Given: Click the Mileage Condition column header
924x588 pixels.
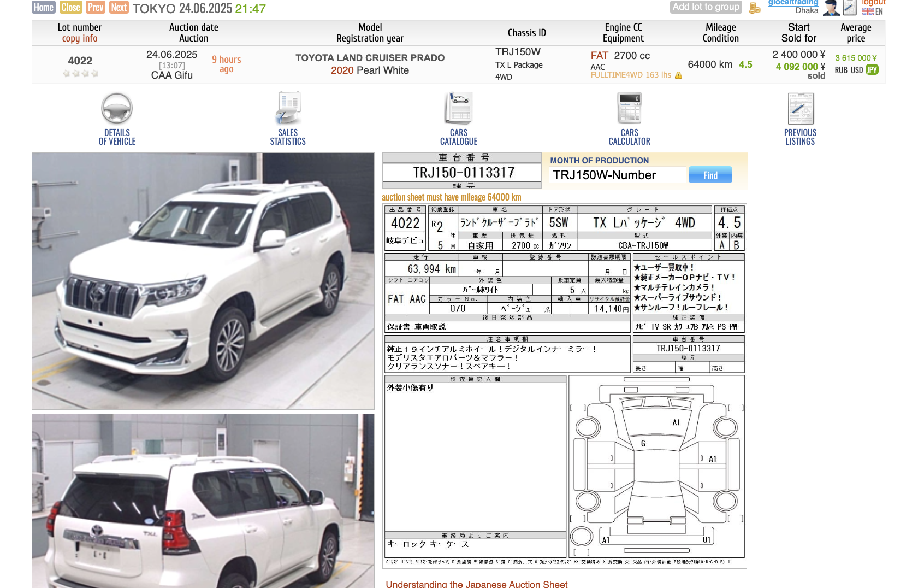Looking at the screenshot, I should pyautogui.click(x=721, y=33).
